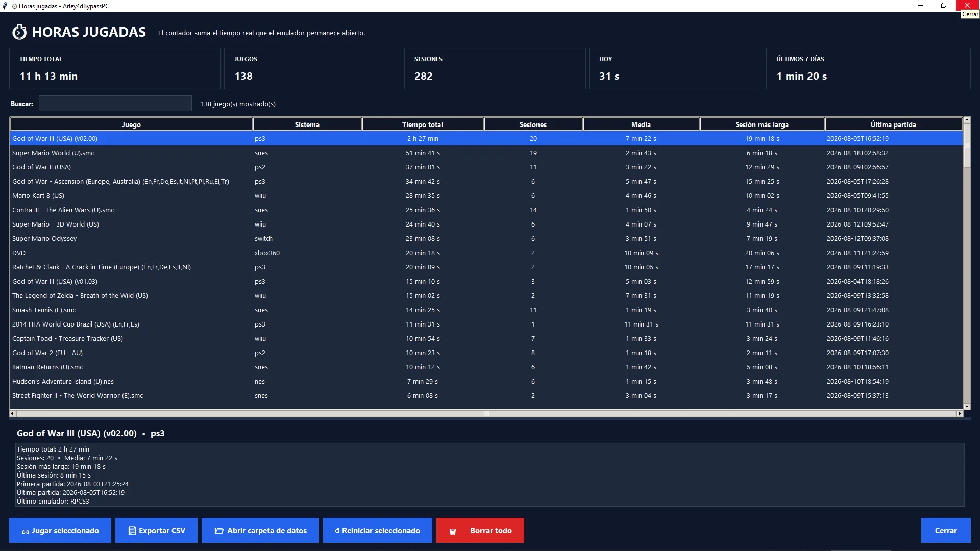
Task: Click the horizontal scrollbar right arrow
Action: (960, 414)
